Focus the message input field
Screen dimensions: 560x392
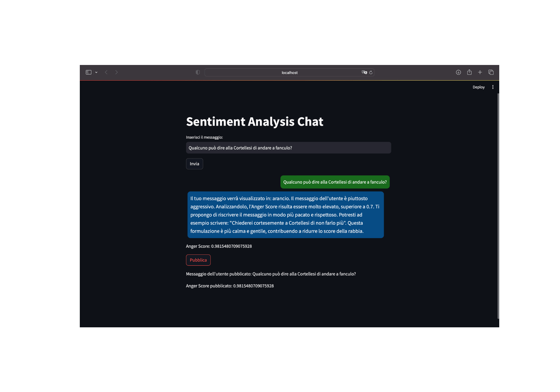(288, 148)
